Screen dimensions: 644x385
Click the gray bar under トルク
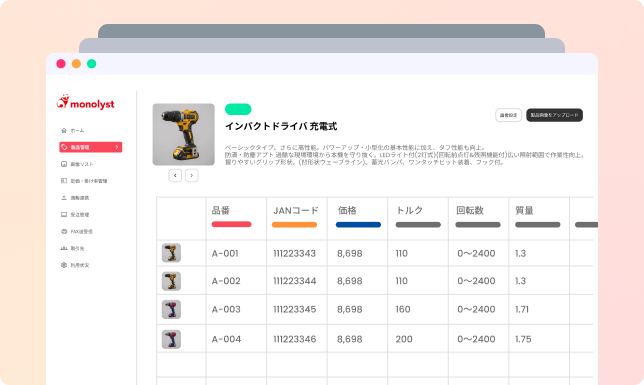(x=418, y=224)
